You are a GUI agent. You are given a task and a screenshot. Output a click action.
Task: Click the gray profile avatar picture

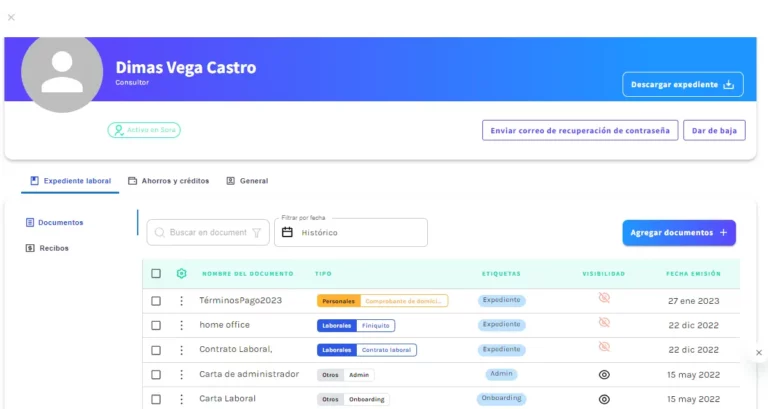[x=62, y=72]
